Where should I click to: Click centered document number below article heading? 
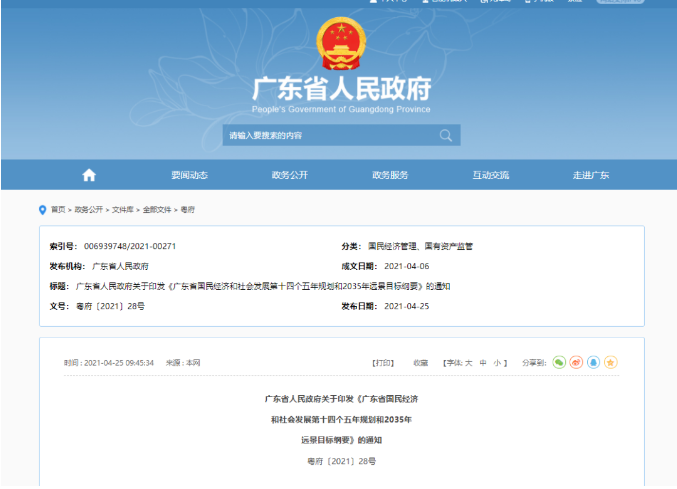coord(342,461)
